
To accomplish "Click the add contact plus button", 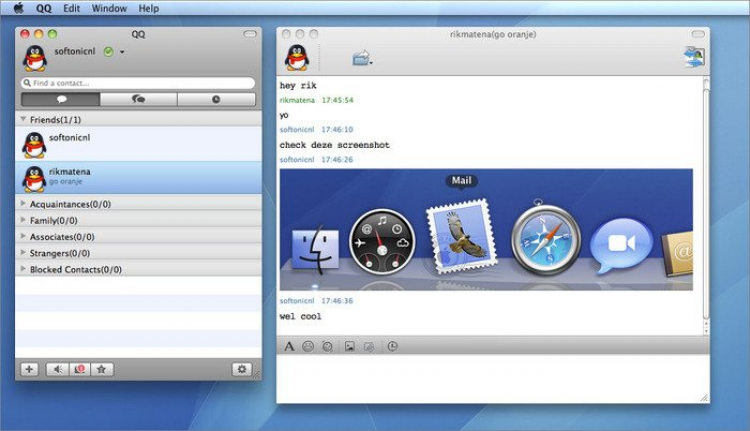I will [x=29, y=369].
